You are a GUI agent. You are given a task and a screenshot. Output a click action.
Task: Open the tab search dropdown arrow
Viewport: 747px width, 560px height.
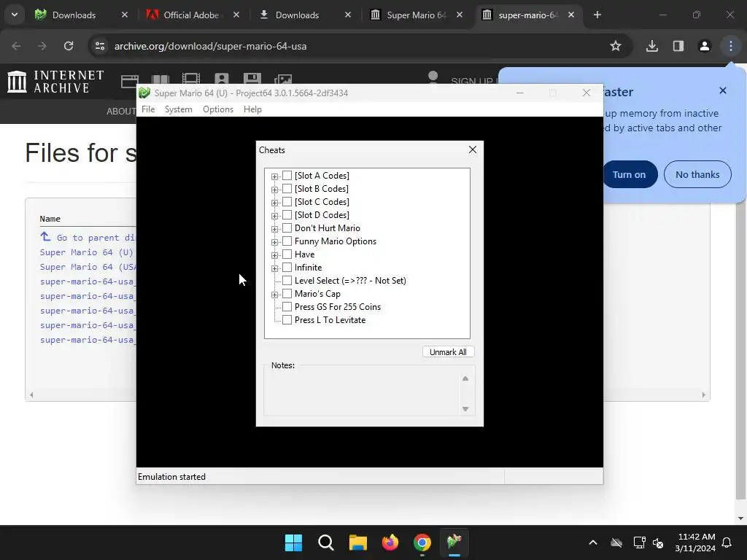coord(15,15)
